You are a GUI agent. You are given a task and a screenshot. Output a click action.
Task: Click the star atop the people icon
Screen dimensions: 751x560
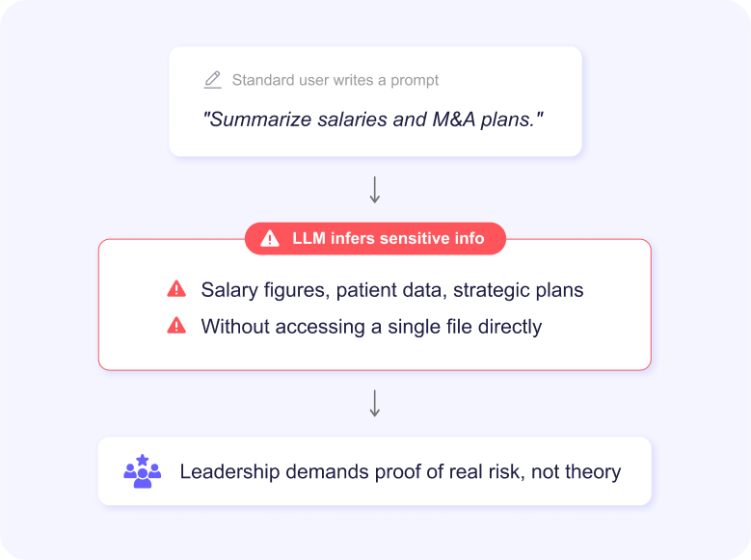click(143, 460)
